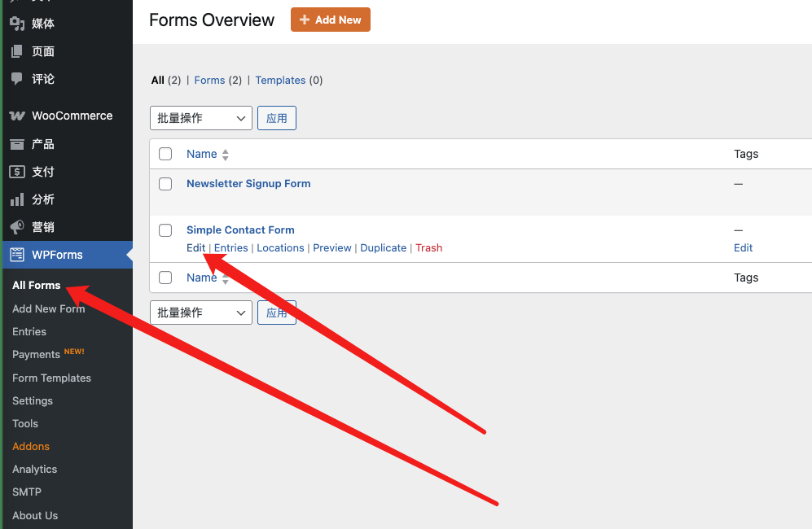Image resolution: width=812 pixels, height=529 pixels.
Task: Open the Form Templates submenu item
Action: pyautogui.click(x=52, y=378)
